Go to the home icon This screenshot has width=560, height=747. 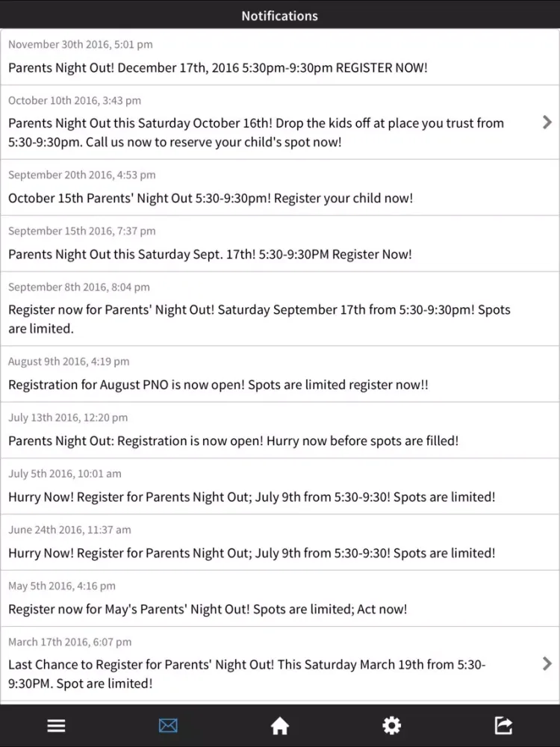pyautogui.click(x=280, y=725)
